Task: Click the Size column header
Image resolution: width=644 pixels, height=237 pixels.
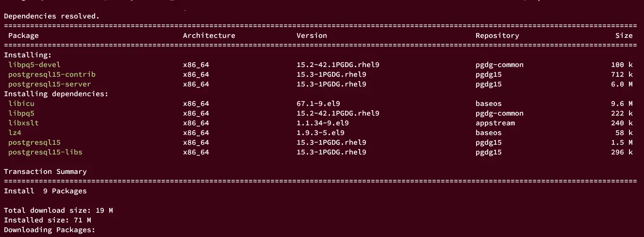Action: point(624,35)
